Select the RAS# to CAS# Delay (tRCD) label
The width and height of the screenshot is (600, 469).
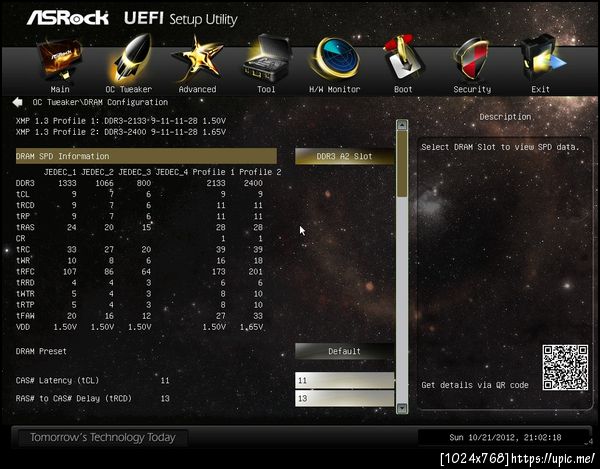73,398
